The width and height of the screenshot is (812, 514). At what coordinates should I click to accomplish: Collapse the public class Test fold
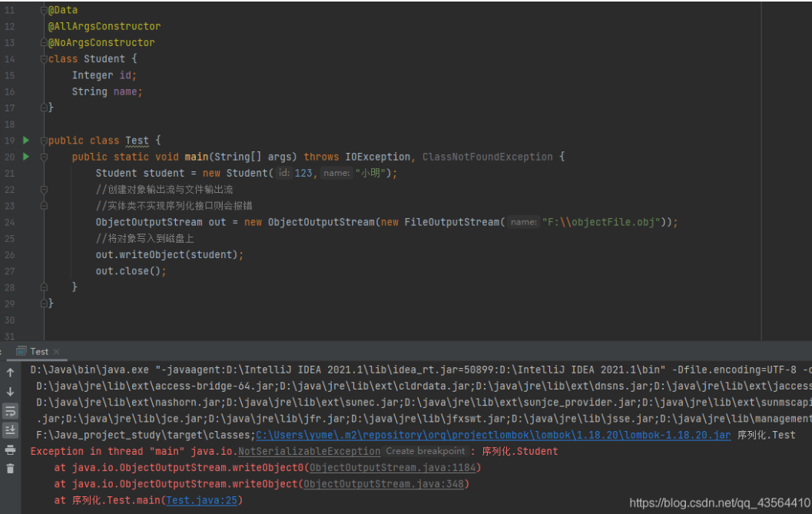[x=44, y=141]
